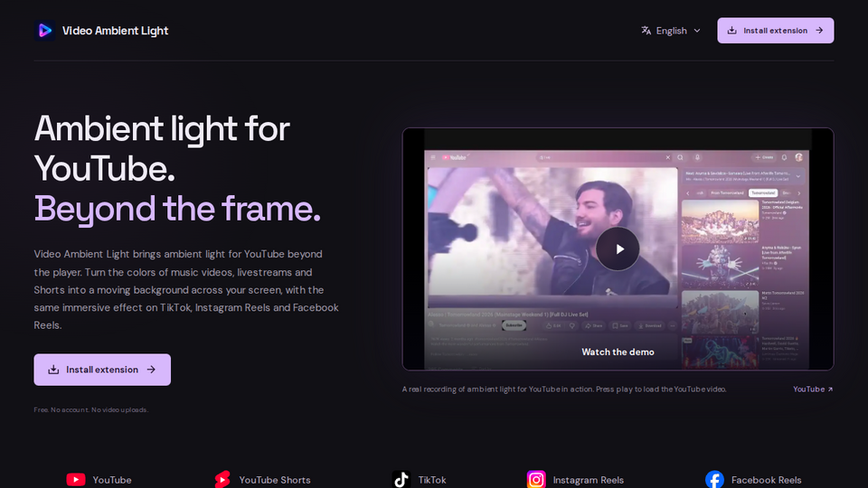Select the YouTube label in the platform row

point(112,480)
